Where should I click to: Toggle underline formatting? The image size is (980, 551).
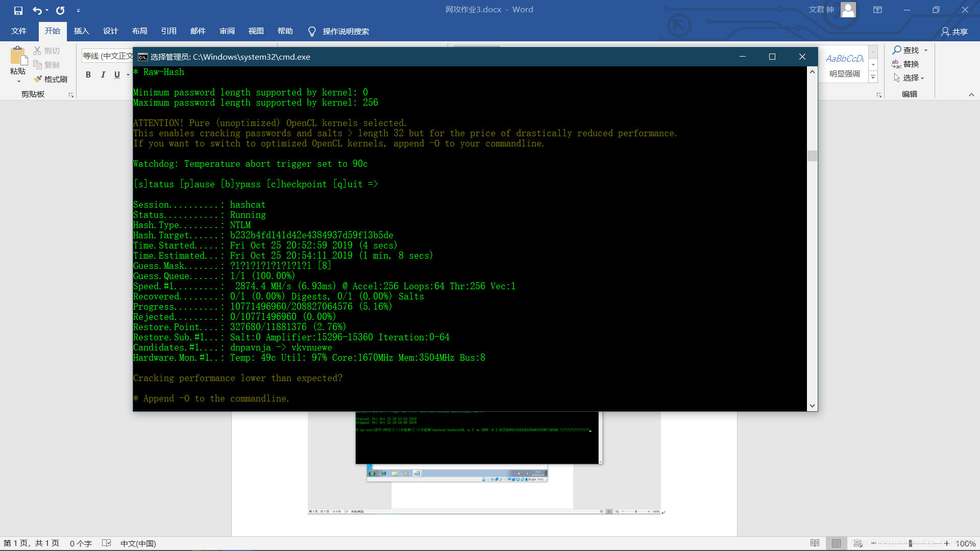pyautogui.click(x=117, y=74)
